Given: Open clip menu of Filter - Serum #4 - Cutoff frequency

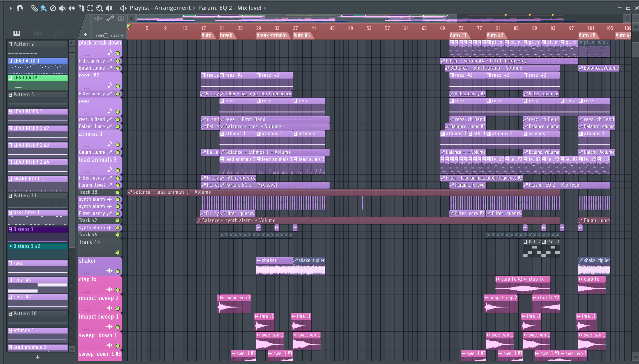Looking at the screenshot, I should (443, 61).
